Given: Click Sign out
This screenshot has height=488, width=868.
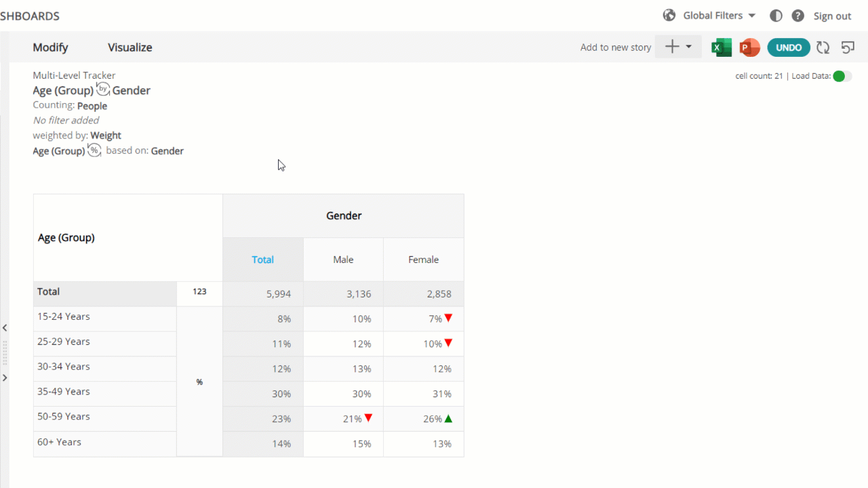Looking at the screenshot, I should (832, 16).
